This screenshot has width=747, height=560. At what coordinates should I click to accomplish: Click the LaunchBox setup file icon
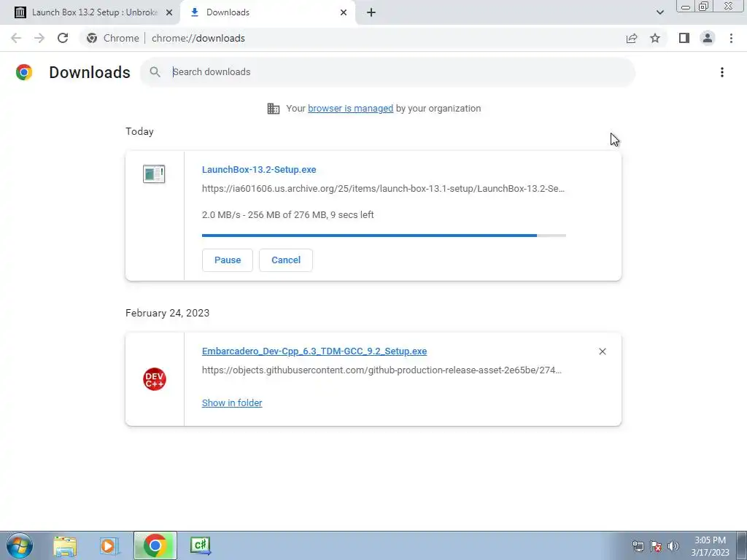pos(154,174)
